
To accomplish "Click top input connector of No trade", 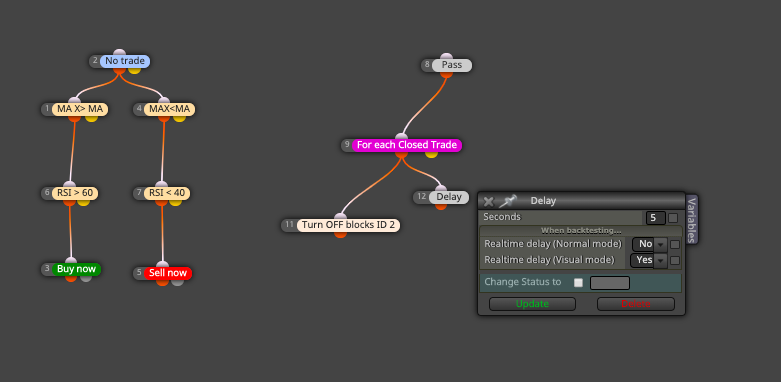I will [119, 53].
